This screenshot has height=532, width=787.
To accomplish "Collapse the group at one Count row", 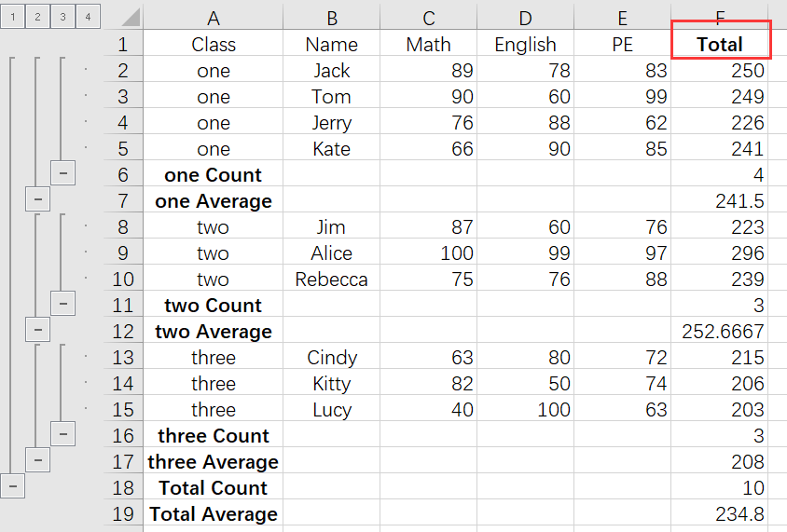I will point(62,173).
